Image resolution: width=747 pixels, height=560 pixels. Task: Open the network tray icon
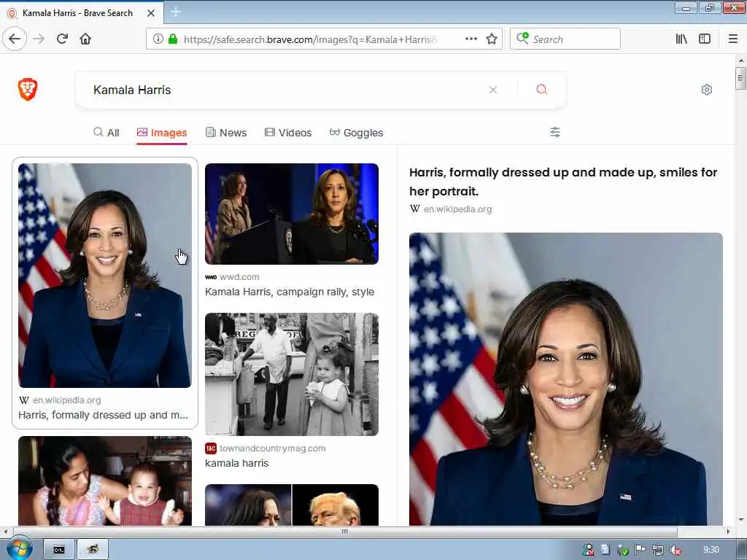click(658, 550)
